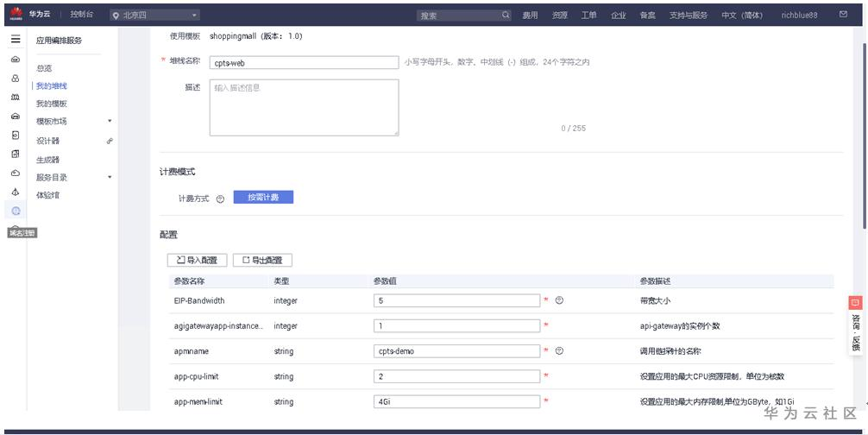Edit the agigatewayapp-instance value field
868x435 pixels.
tap(456, 326)
